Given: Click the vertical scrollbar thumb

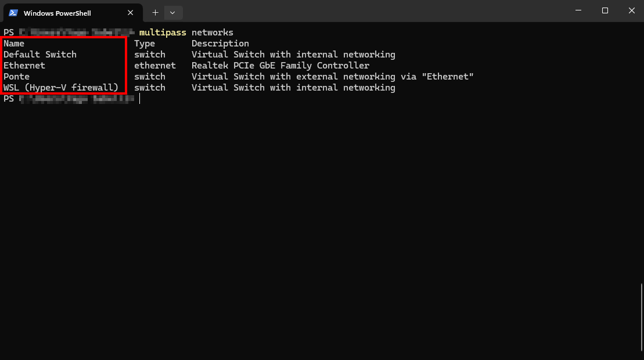Looking at the screenshot, I should 641,319.
